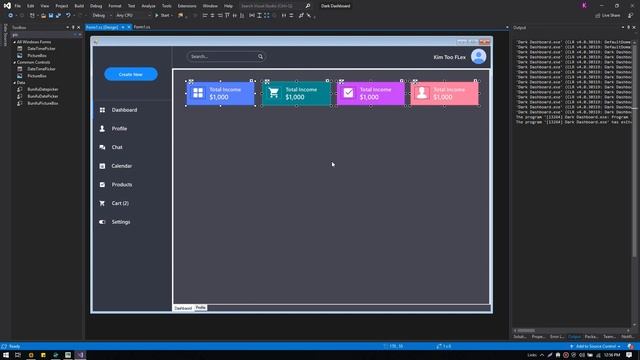This screenshot has height=360, width=640.
Task: Click the Products checkmark icon in sidebar
Action: click(102, 184)
